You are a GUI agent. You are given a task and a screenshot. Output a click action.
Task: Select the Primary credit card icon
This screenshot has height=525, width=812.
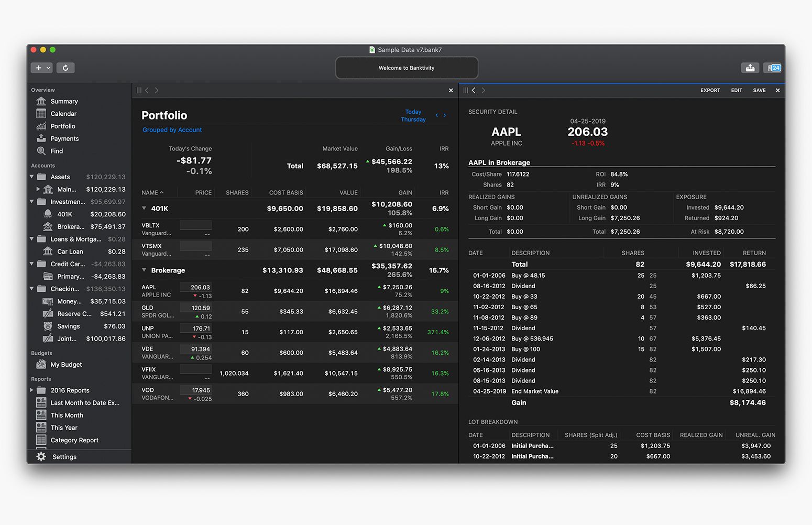(48, 276)
